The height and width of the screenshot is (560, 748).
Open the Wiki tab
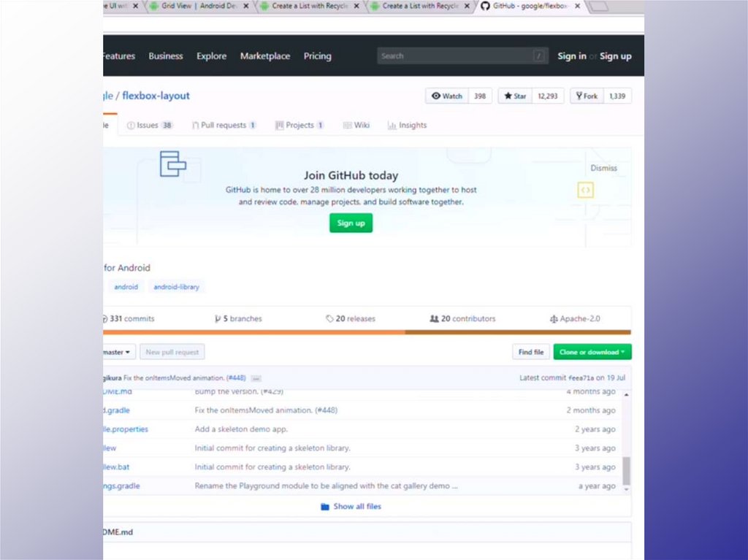pyautogui.click(x=356, y=125)
